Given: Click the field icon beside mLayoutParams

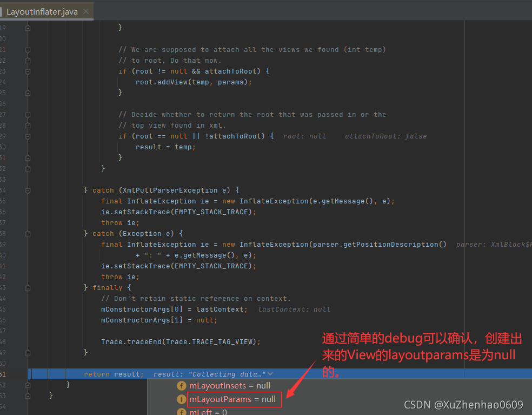Looking at the screenshot, I should pos(182,399).
